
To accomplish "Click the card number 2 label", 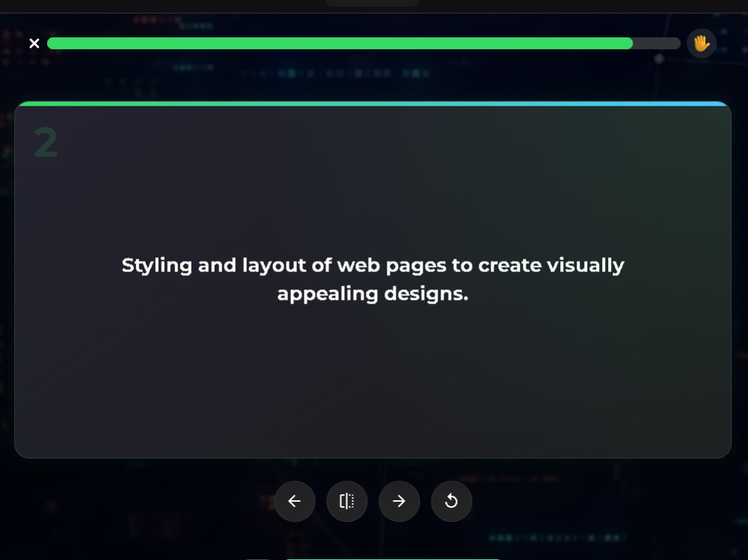I will [46, 143].
